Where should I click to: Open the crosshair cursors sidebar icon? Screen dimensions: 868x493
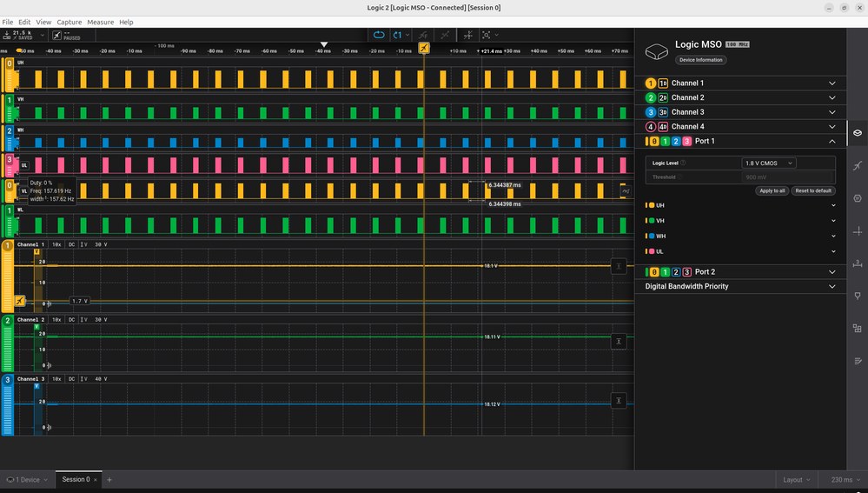point(857,231)
